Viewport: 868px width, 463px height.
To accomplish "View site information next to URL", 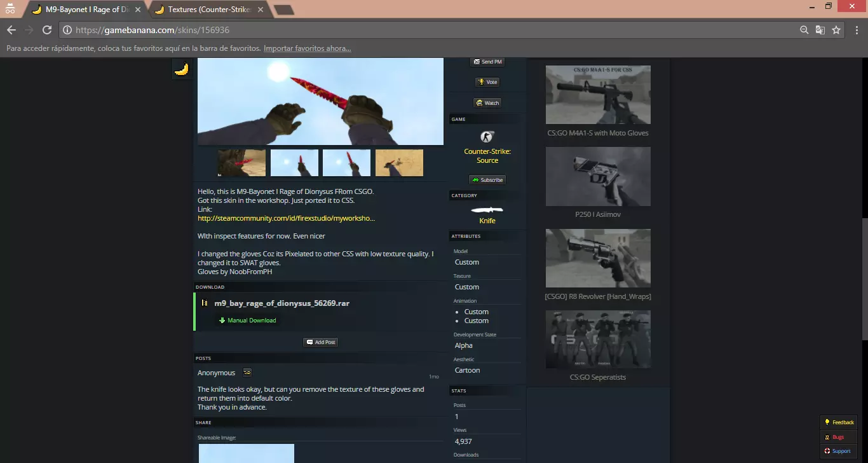I will pos(67,30).
